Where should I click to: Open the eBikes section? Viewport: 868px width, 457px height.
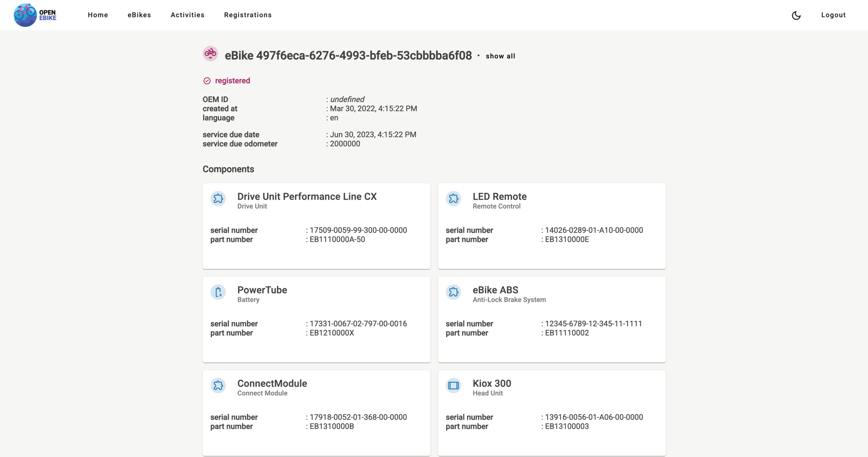139,15
